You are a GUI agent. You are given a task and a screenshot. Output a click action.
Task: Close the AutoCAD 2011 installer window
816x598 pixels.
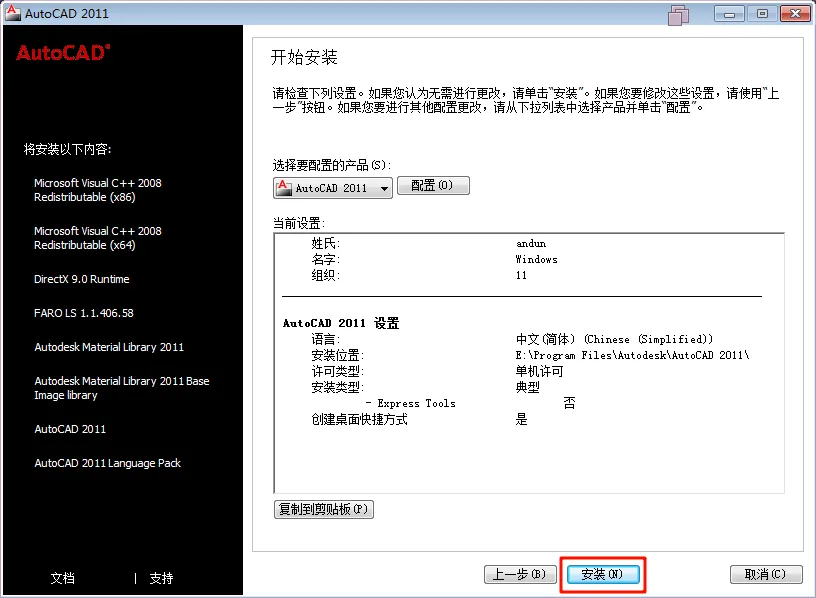(x=795, y=14)
